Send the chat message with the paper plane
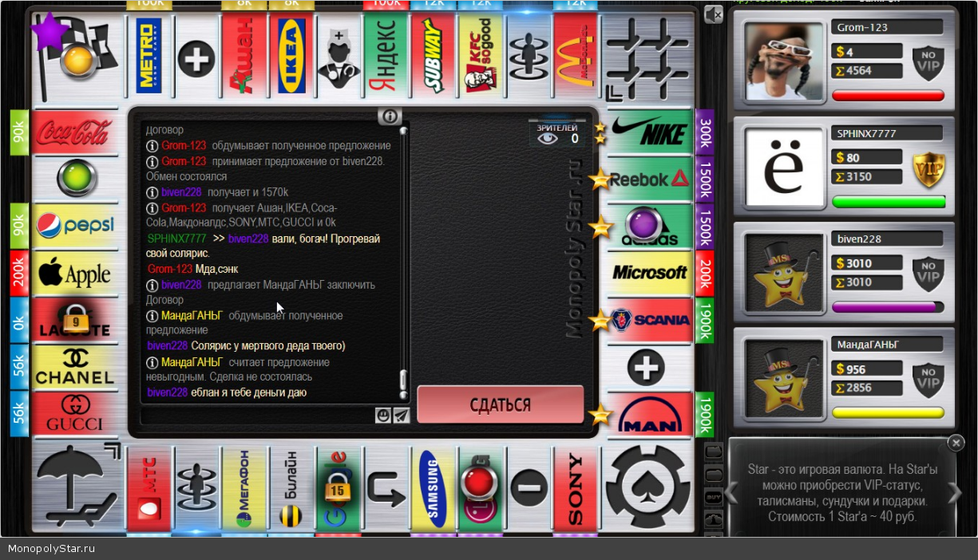Screen dimensions: 978x560 point(401,416)
